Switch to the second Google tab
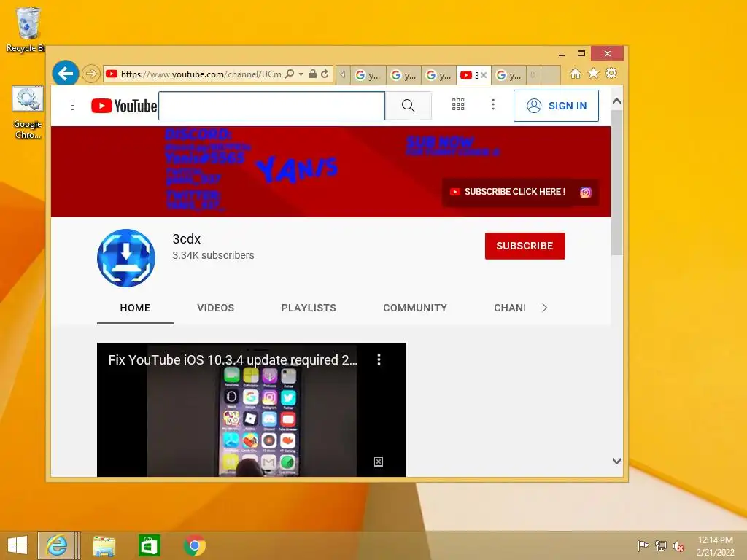Image resolution: width=747 pixels, height=560 pixels. tap(403, 75)
